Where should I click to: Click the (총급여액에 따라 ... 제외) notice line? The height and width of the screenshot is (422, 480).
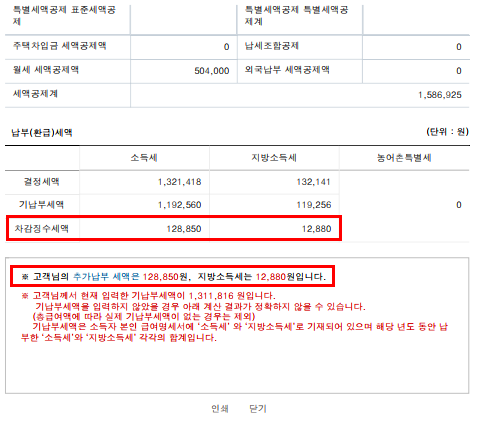point(143,316)
